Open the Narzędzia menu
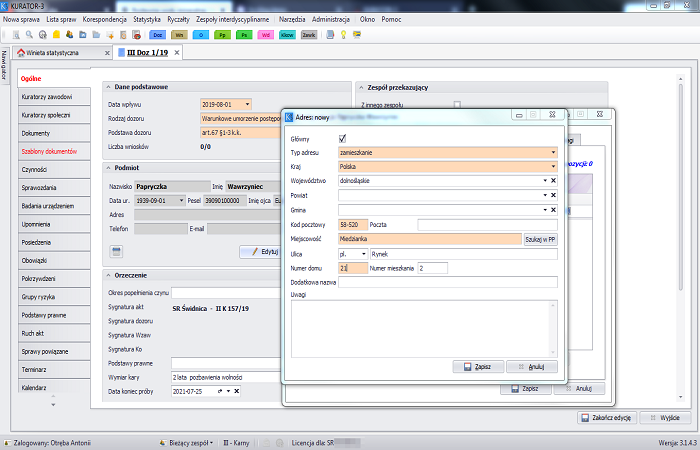Screen dimensions: 700x450 tap(292, 20)
